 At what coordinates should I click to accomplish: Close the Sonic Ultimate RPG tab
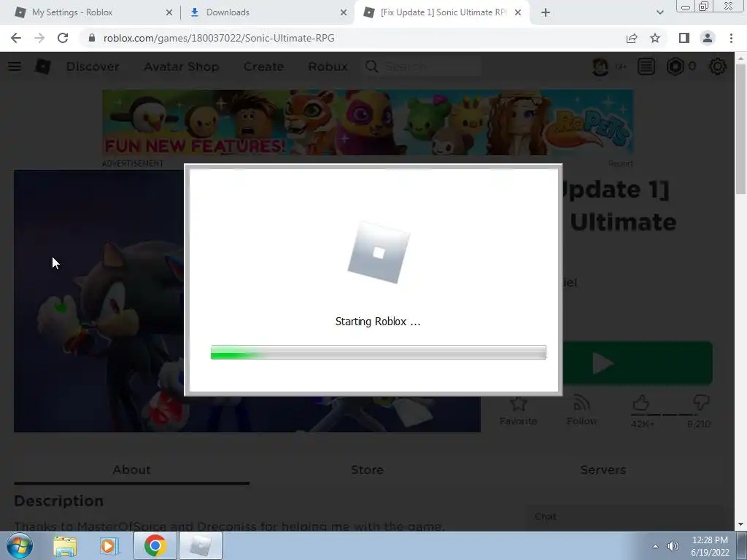click(x=518, y=13)
